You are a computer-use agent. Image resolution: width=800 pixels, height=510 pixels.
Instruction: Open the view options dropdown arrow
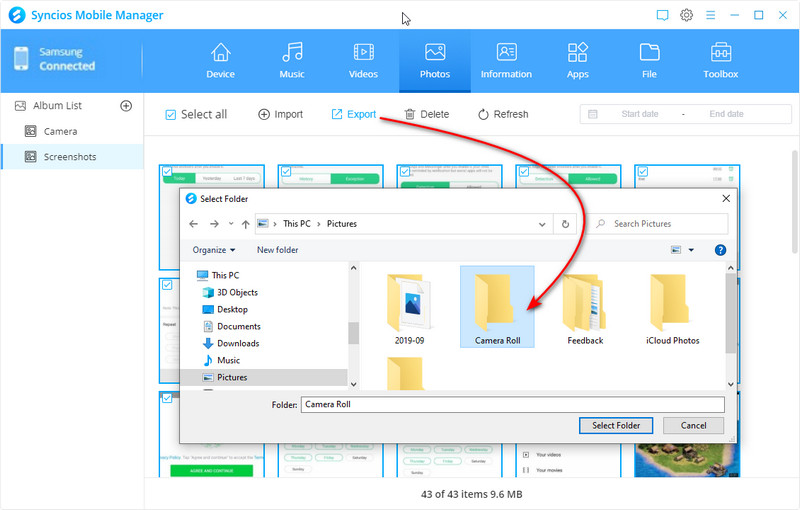tap(691, 250)
